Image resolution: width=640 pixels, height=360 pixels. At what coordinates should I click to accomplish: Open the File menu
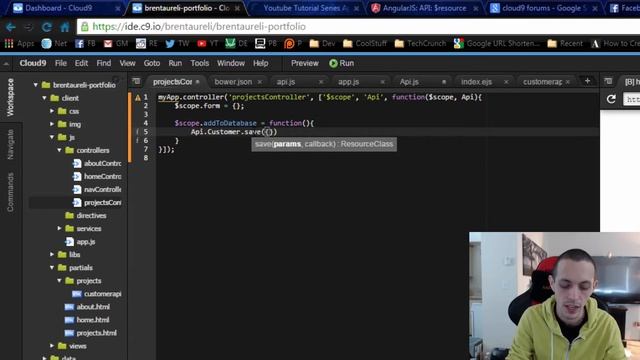[x=61, y=63]
